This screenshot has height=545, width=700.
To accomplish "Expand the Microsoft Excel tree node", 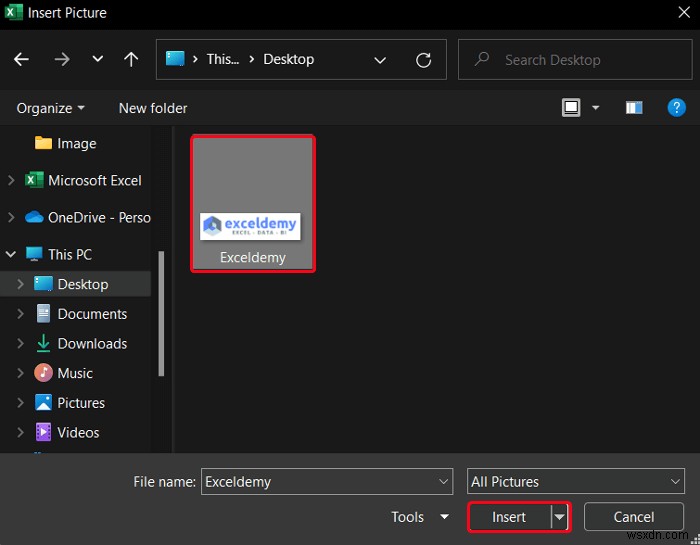I will coord(11,180).
